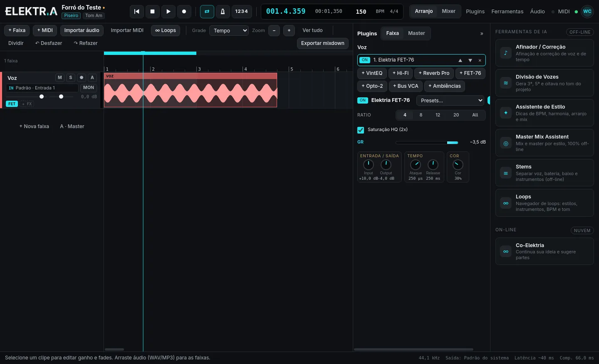The image size is (599, 364).
Task: Open the Grade Tempo dropdown
Action: [x=229, y=30]
